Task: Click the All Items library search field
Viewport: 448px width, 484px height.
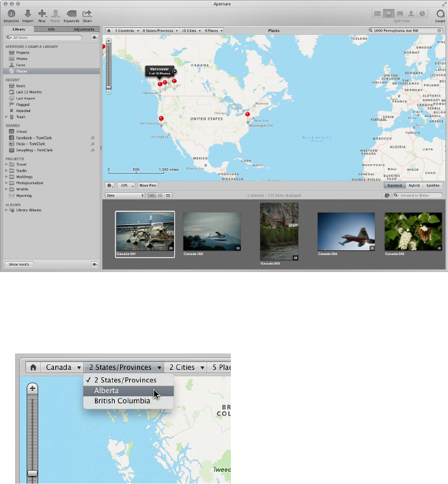Action: [44, 38]
